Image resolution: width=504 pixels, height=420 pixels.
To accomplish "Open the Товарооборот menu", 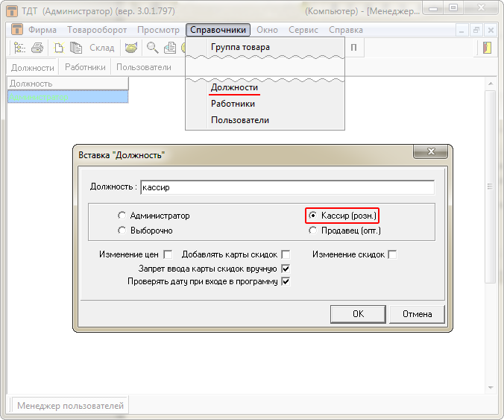I will 97,30.
